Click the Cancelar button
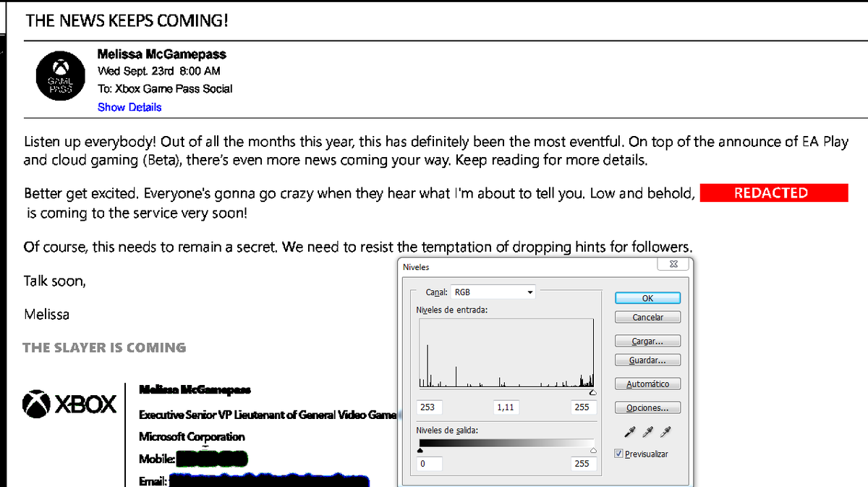The height and width of the screenshot is (487, 868). click(647, 317)
